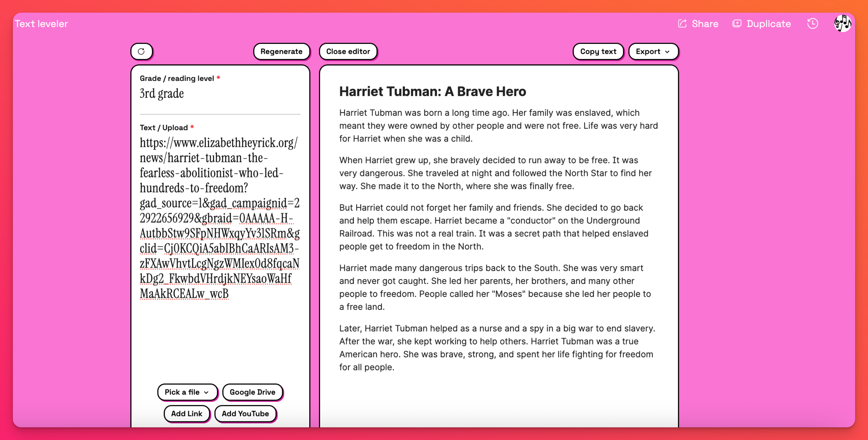Click the Share label in header
The image size is (868, 440).
[705, 24]
